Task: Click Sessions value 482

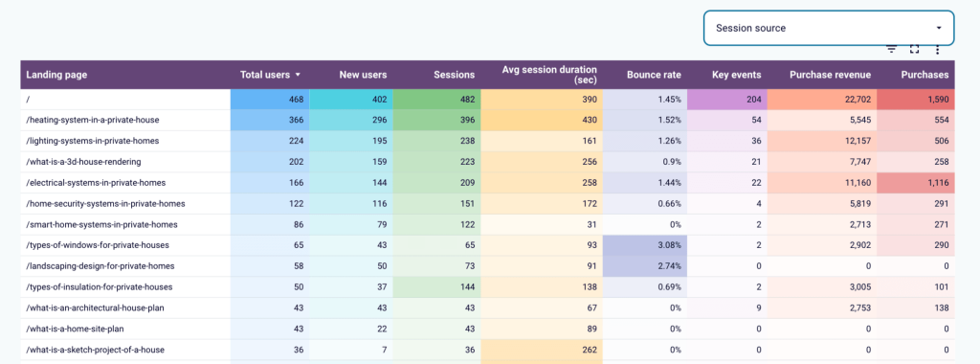Action: (x=467, y=100)
